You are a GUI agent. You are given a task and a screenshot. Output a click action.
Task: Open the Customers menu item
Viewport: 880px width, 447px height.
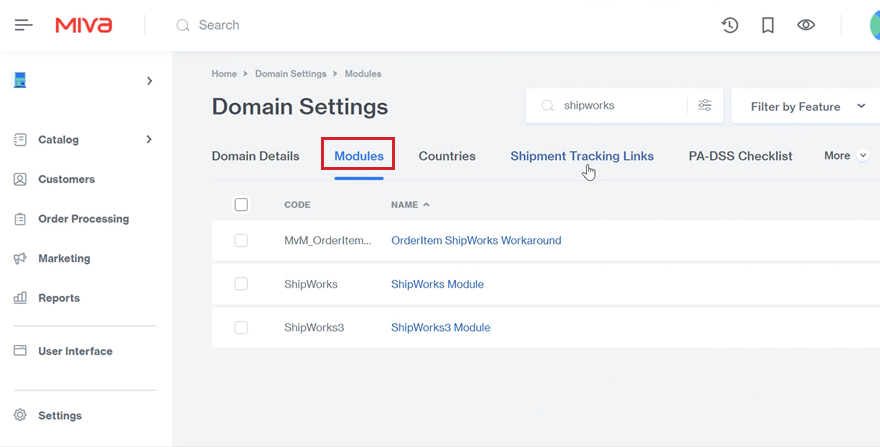click(66, 179)
